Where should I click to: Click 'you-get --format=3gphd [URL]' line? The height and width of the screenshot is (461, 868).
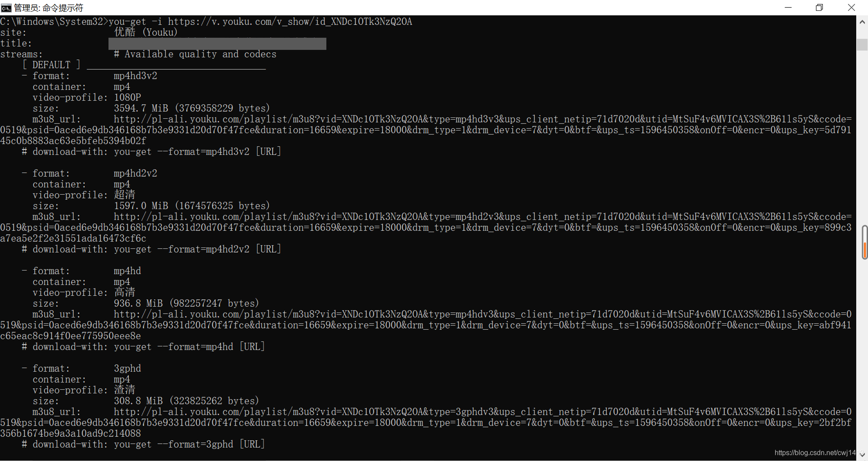(x=189, y=445)
